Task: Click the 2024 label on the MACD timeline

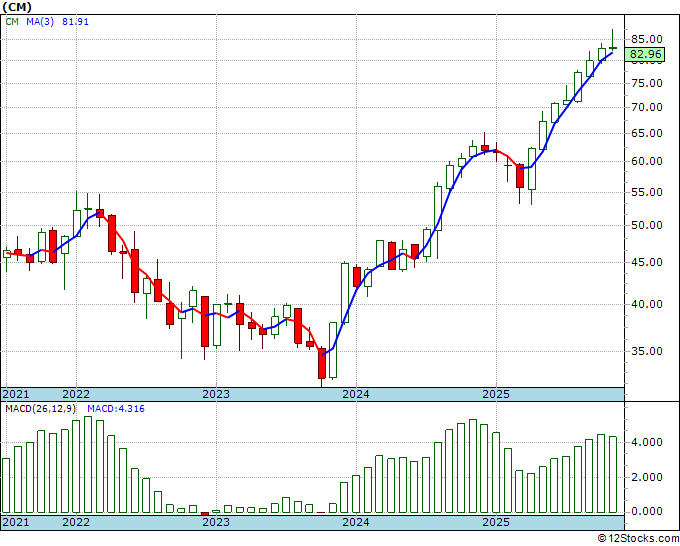Action: (356, 522)
